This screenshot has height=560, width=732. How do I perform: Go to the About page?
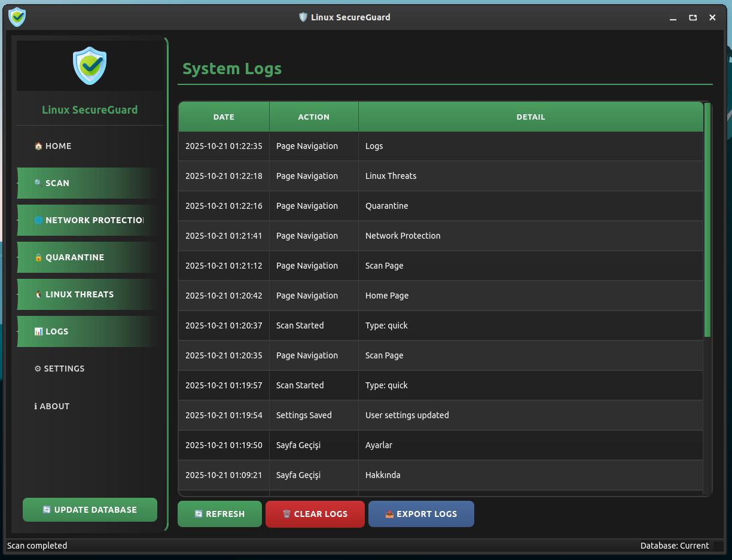point(54,406)
